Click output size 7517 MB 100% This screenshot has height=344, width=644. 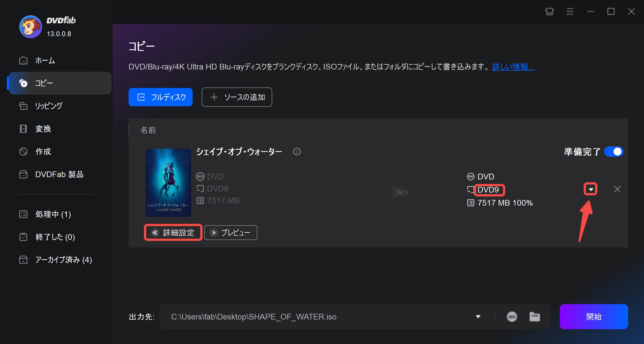(x=505, y=203)
